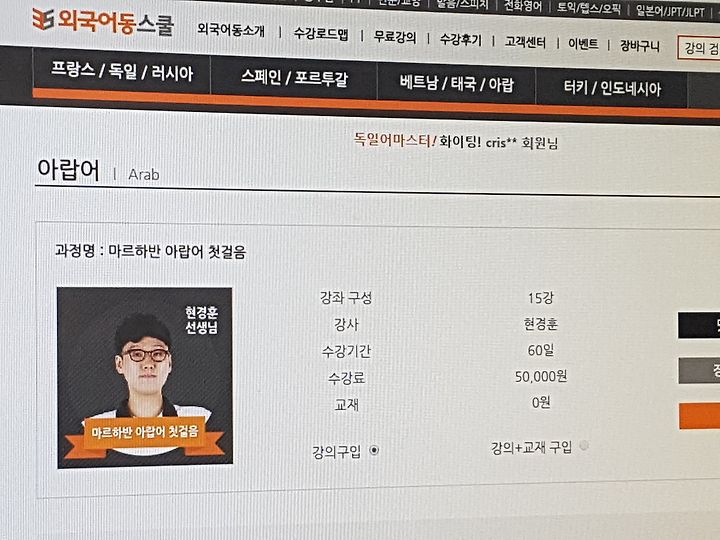This screenshot has height=540, width=720.
Task: Click the 현경훈 선생님 course thumbnail
Action: pyautogui.click(x=145, y=377)
